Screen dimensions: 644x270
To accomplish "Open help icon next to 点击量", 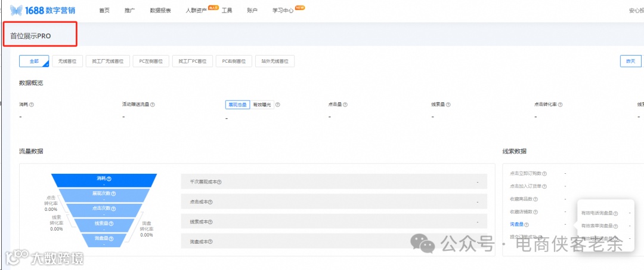I will click(x=345, y=105).
